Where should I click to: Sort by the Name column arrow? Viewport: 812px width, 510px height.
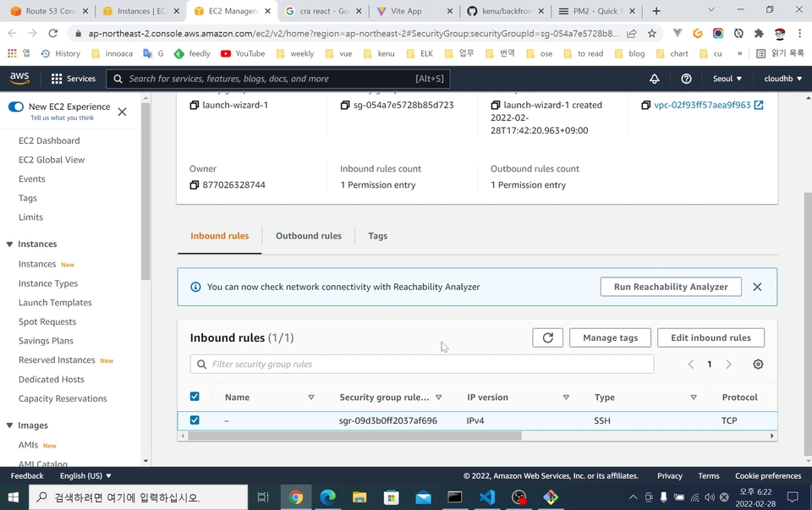pos(311,398)
